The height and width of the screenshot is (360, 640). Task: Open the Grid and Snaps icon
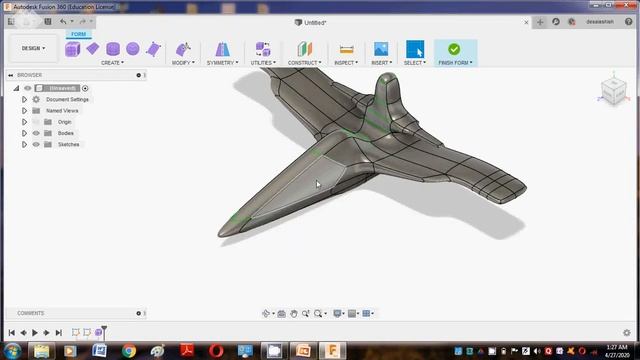[x=352, y=313]
